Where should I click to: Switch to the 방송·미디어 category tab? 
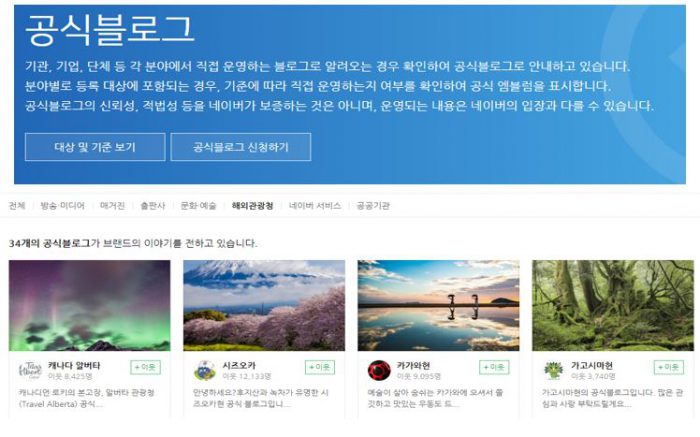[x=62, y=206]
